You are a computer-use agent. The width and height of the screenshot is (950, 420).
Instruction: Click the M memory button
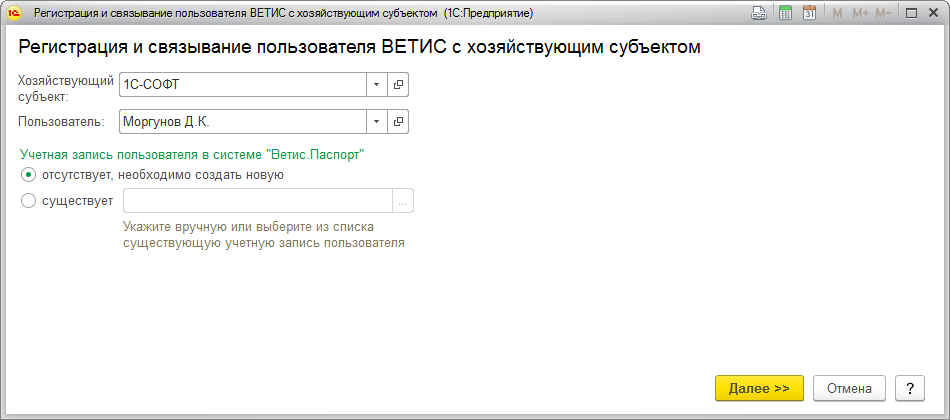pyautogui.click(x=838, y=13)
